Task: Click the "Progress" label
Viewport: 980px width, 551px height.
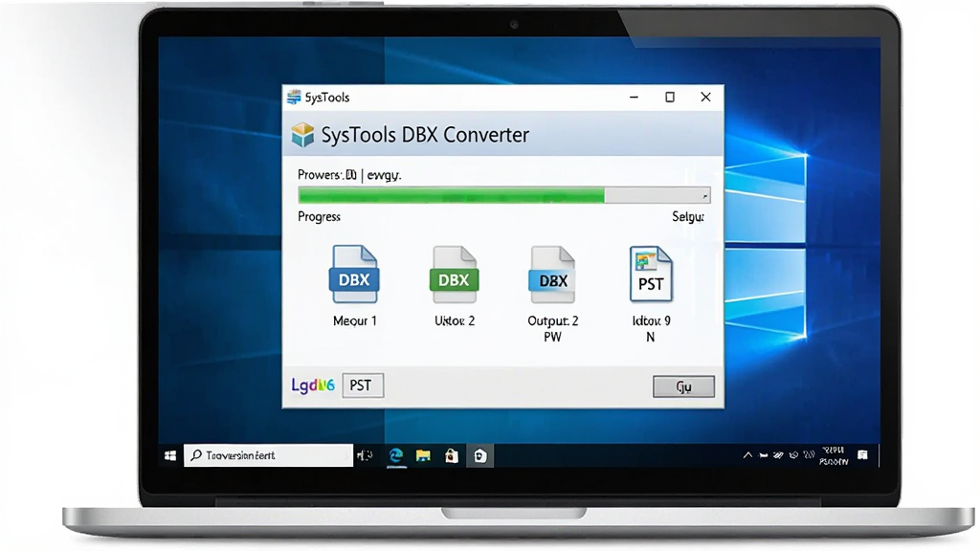Action: click(319, 217)
